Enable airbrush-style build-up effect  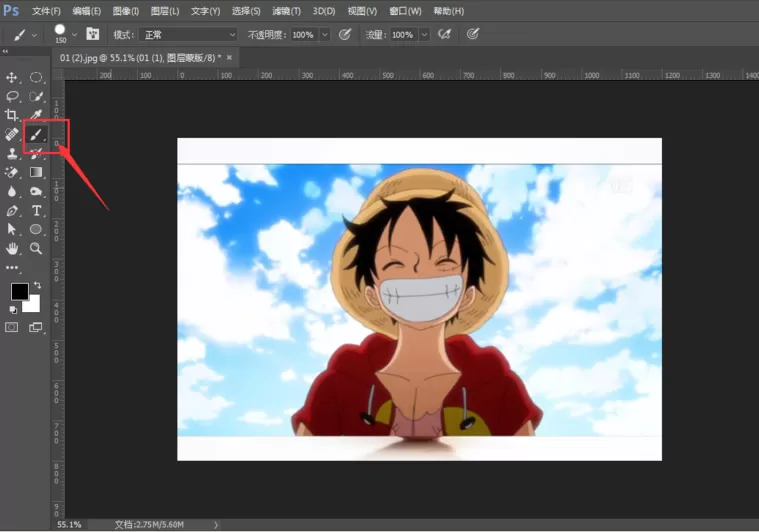[444, 34]
